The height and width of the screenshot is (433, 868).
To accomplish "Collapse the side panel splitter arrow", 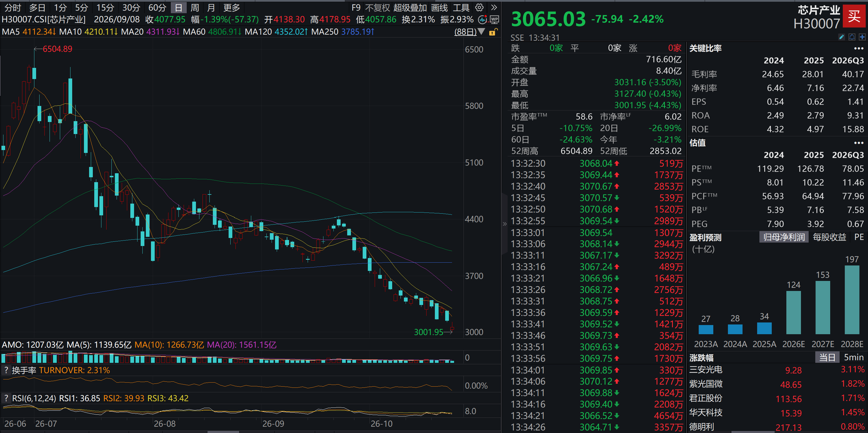I will [504, 224].
